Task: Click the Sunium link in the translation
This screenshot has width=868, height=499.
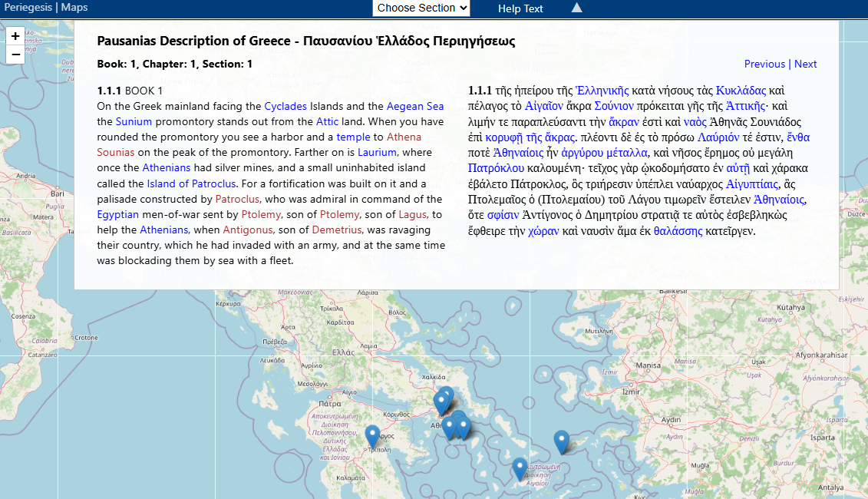Action: click(x=134, y=121)
